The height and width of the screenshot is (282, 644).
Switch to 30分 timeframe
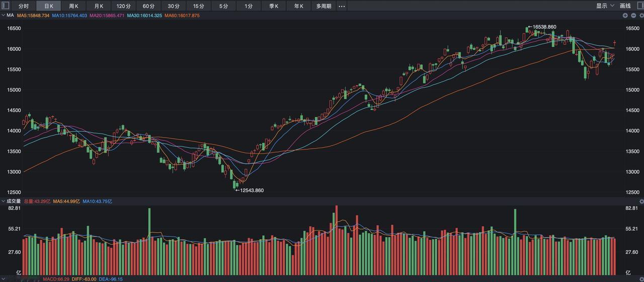pyautogui.click(x=174, y=6)
